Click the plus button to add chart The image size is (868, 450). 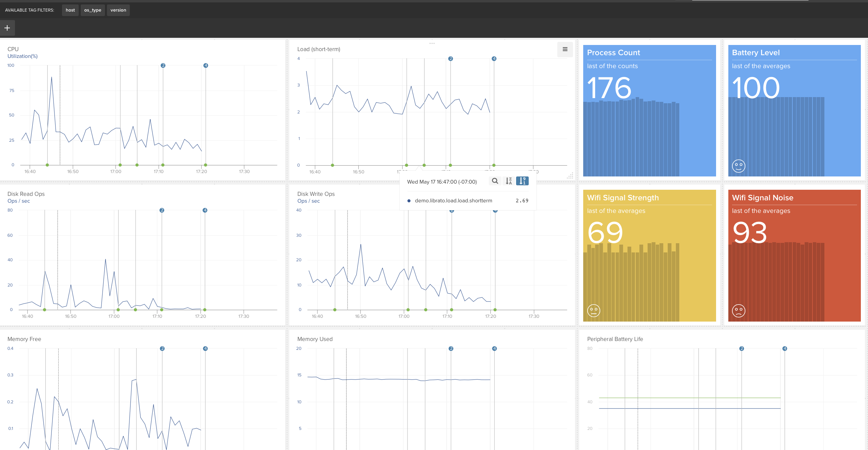[x=7, y=28]
